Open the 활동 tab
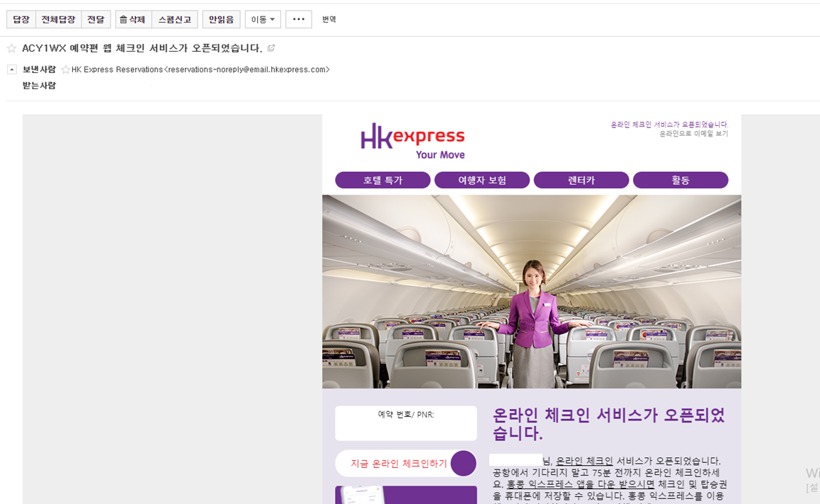The height and width of the screenshot is (504, 820). [681, 180]
